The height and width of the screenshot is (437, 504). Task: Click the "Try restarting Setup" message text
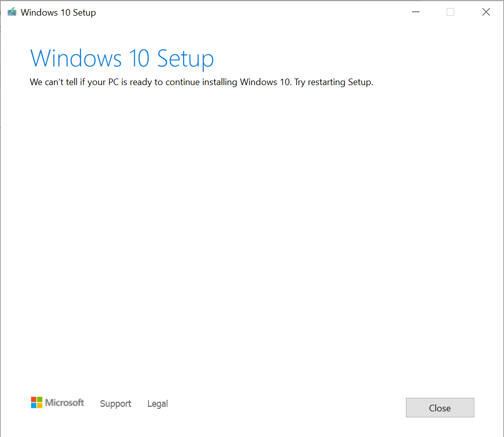pyautogui.click(x=333, y=82)
